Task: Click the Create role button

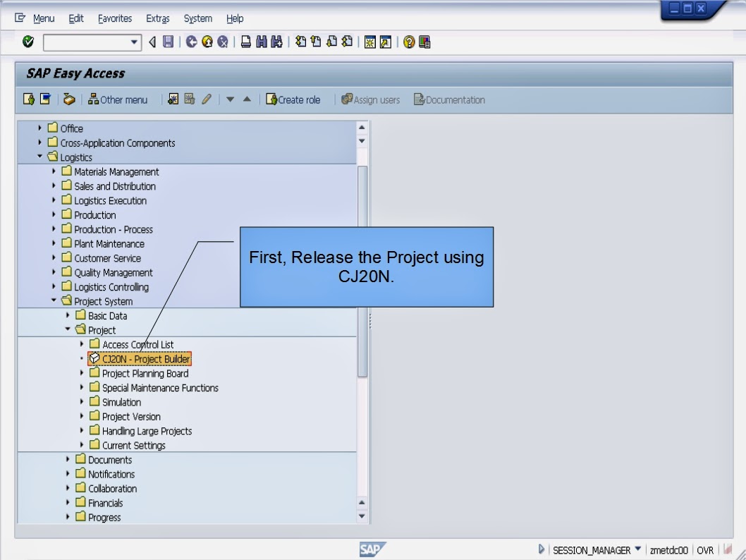Action: [294, 99]
